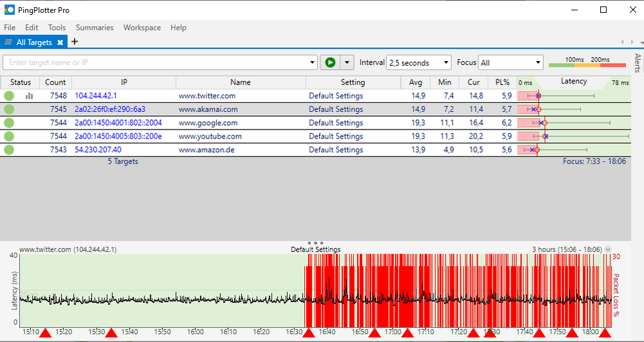Open the tab overflow dropdown arrow at far right
644x342 pixels.
click(641, 43)
